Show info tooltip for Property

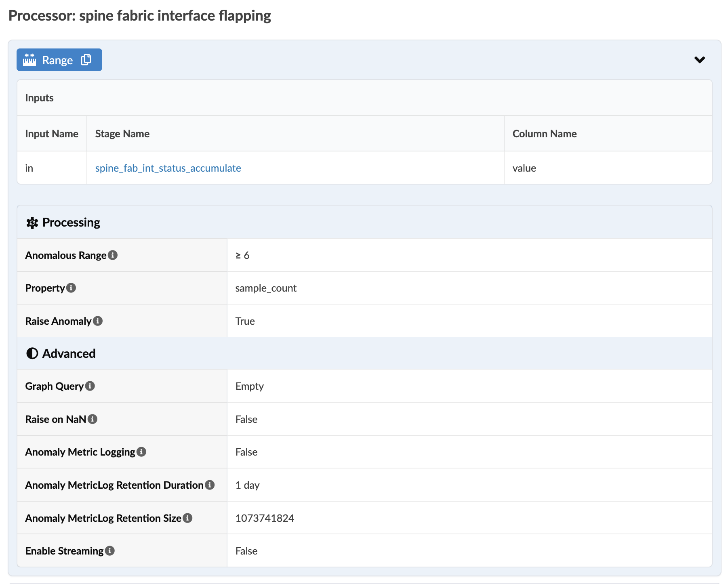(x=71, y=288)
